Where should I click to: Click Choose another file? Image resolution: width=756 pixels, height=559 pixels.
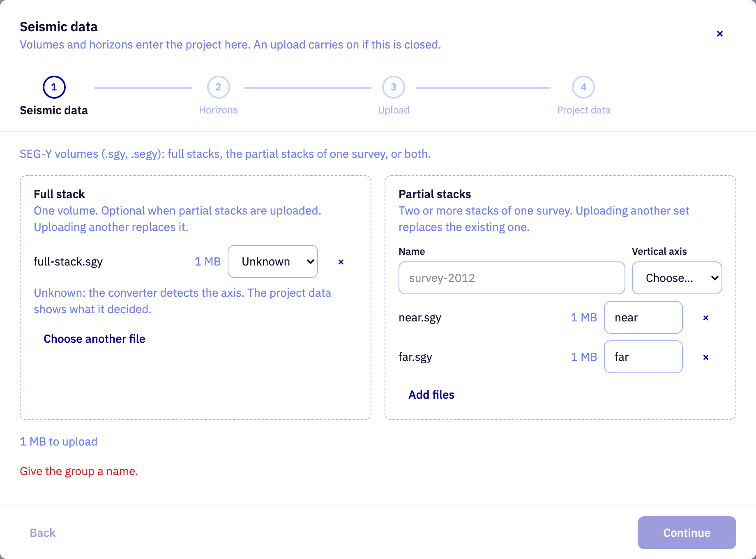(94, 339)
